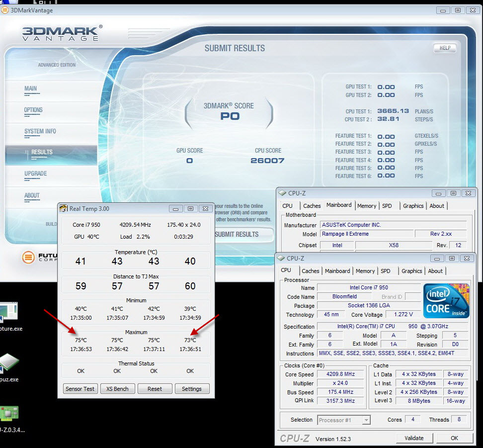This screenshot has width=483, height=448.
Task: Click the Core Speed value 4209.8 MHz
Action: point(341,374)
